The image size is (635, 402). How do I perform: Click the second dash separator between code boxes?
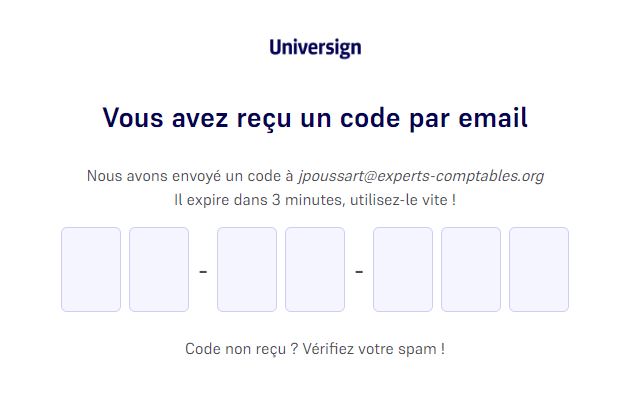pos(359,271)
